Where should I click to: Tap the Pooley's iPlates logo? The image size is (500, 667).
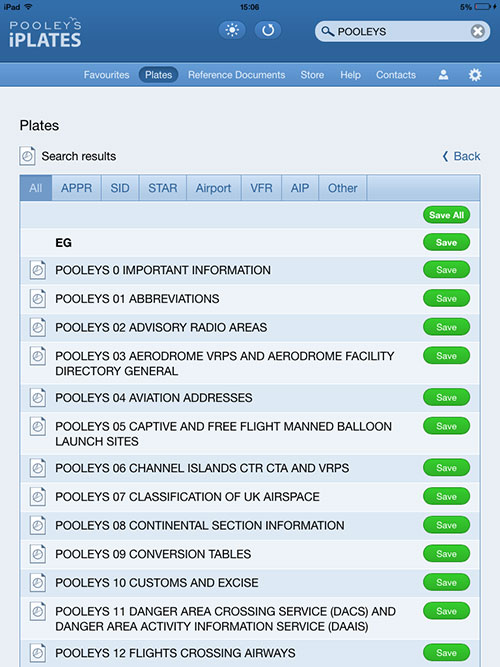tap(45, 33)
